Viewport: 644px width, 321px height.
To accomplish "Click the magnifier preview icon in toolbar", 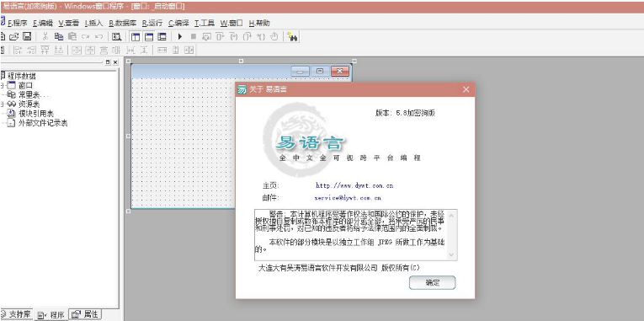I will pyautogui.click(x=117, y=36).
